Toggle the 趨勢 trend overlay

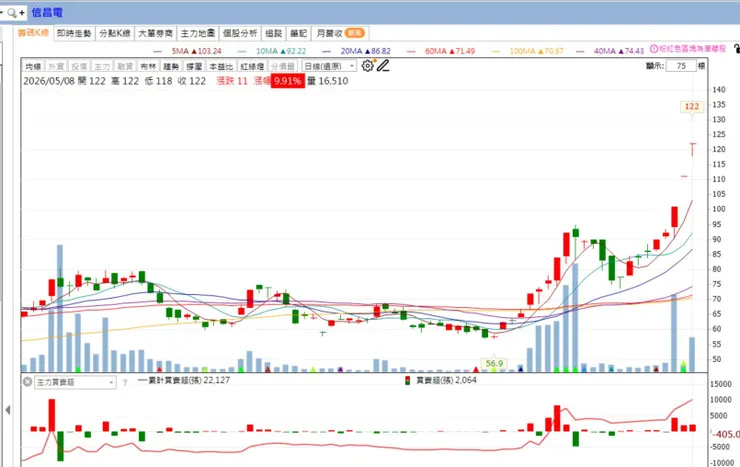tap(171, 66)
